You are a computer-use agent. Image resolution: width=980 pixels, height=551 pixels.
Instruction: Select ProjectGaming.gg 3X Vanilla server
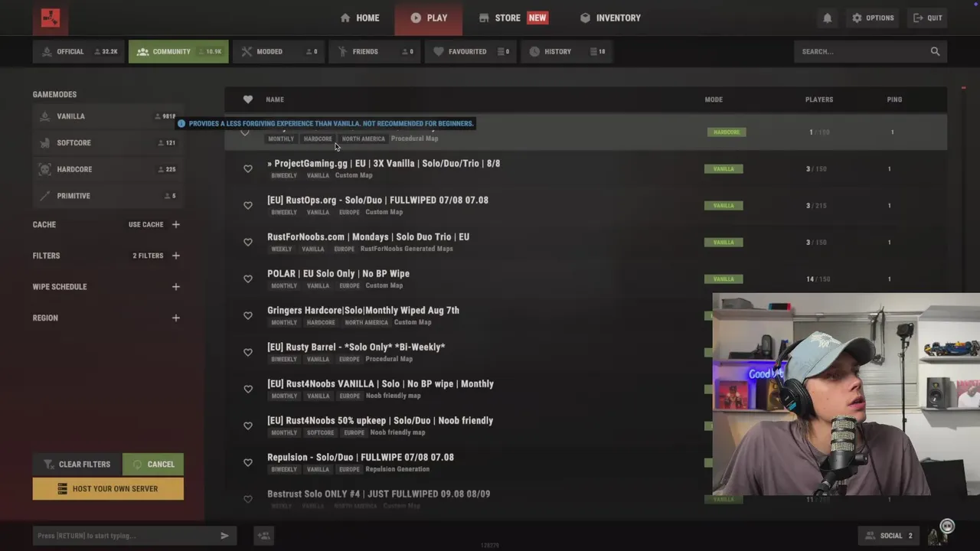coord(586,169)
